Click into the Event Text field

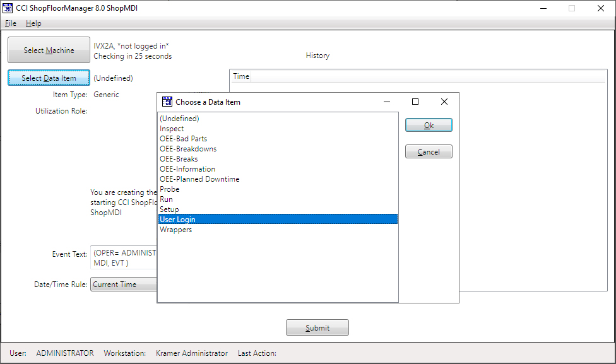(124, 257)
